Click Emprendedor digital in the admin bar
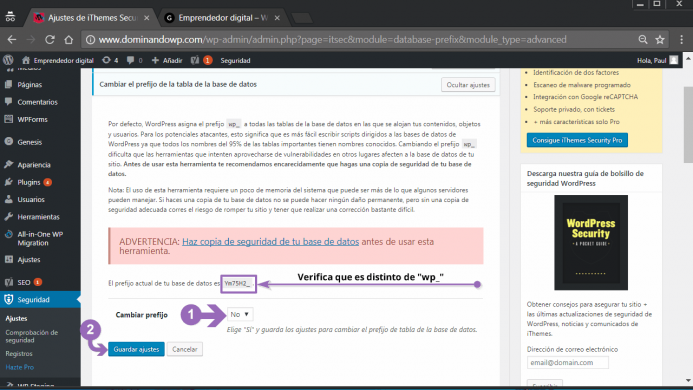 (58, 60)
